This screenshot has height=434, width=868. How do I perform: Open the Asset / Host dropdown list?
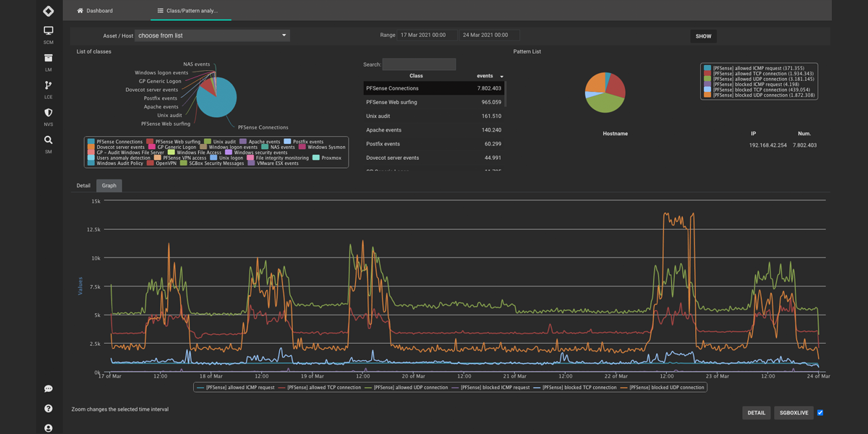212,35
